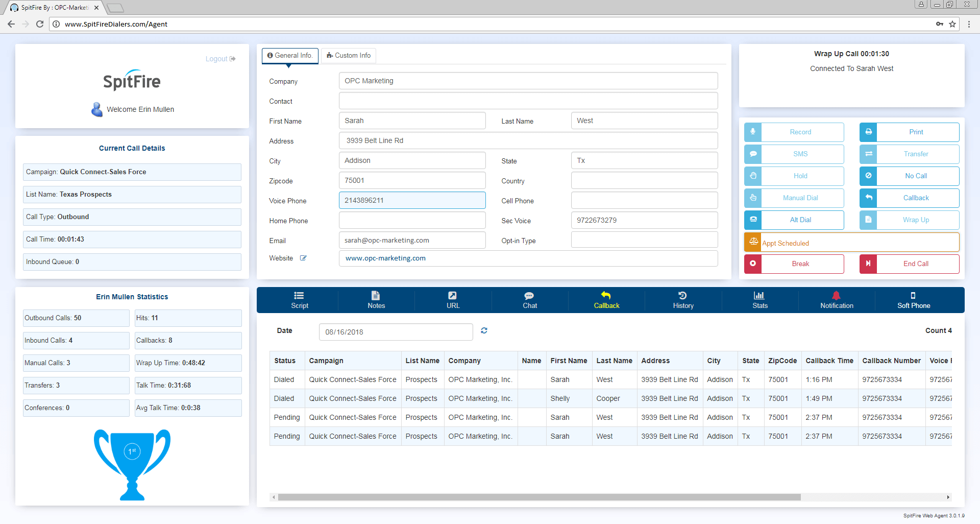Click the Print printer icon
The width and height of the screenshot is (980, 524).
tap(868, 132)
